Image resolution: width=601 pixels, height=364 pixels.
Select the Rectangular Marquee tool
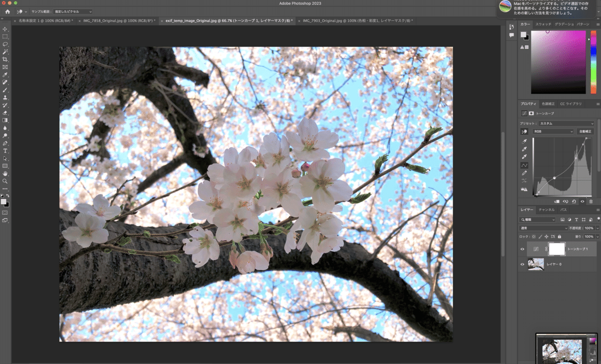(x=6, y=37)
